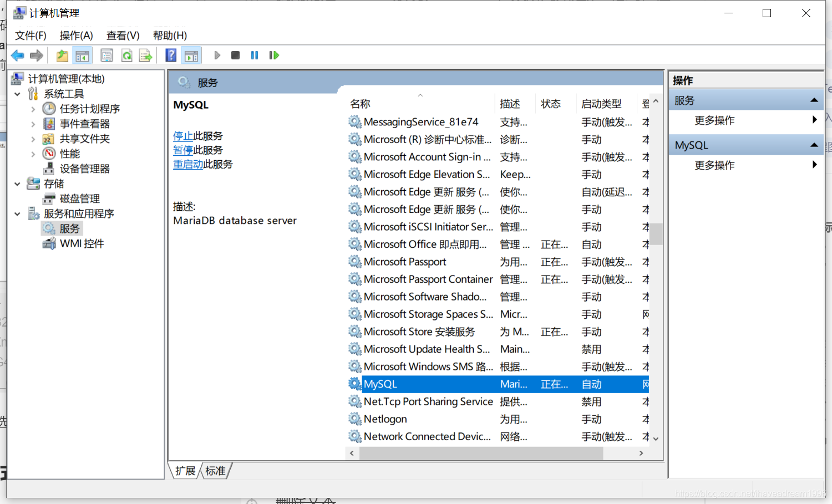The height and width of the screenshot is (504, 832).
Task: Open 更多操作 submenu under MySQL
Action: [746, 165]
